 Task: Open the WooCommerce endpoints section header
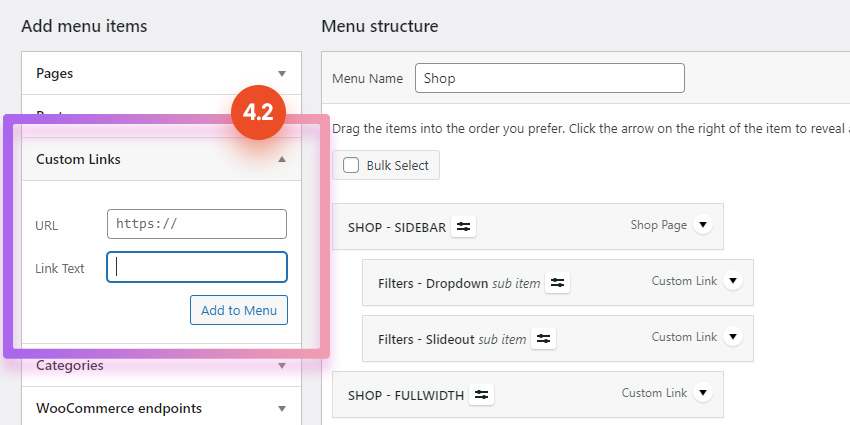coord(162,408)
